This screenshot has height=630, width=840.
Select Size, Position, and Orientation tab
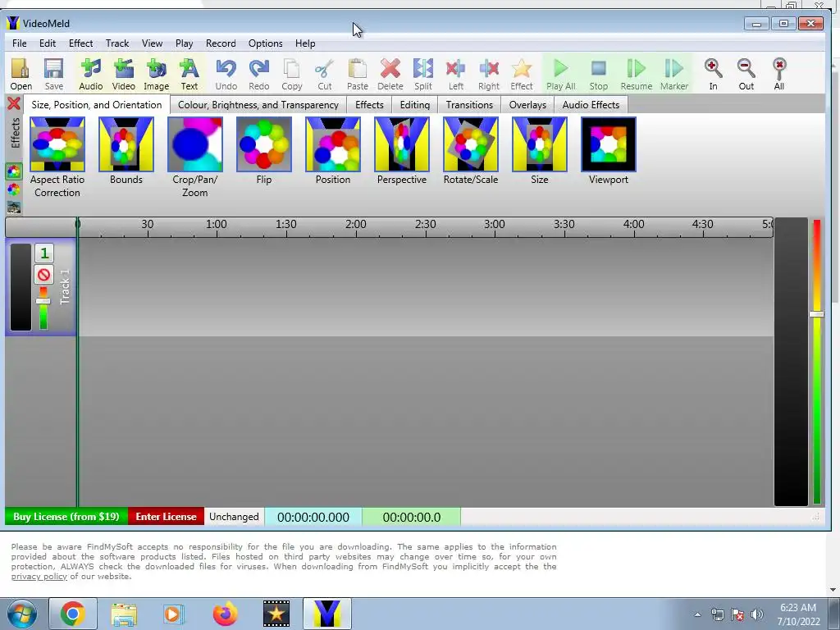(x=97, y=104)
